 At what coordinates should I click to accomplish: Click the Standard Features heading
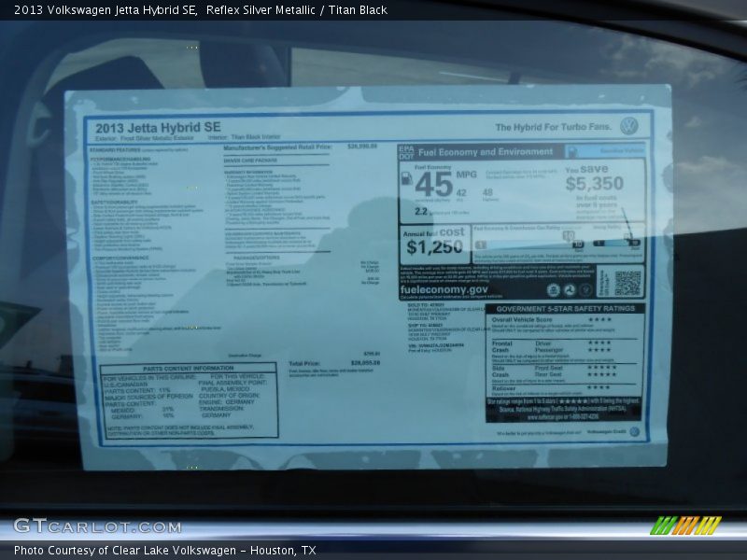114,149
